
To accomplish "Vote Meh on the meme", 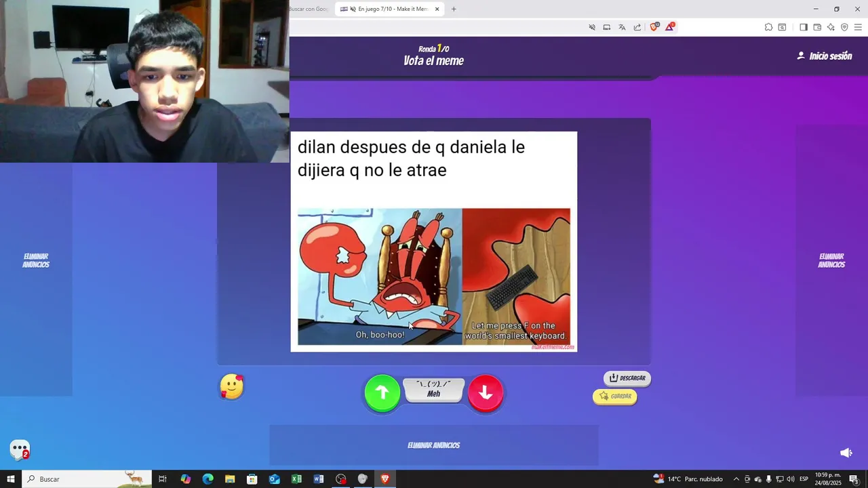I will (x=434, y=389).
